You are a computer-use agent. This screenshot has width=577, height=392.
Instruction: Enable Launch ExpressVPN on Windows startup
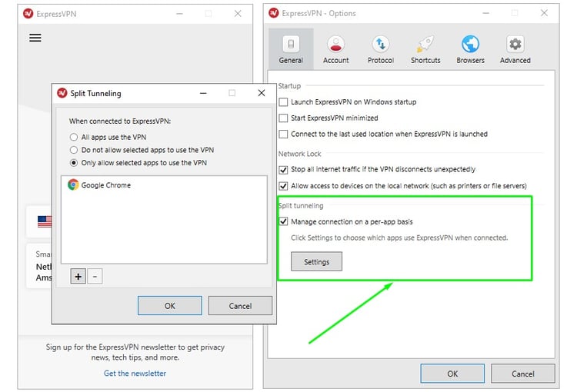tap(283, 102)
